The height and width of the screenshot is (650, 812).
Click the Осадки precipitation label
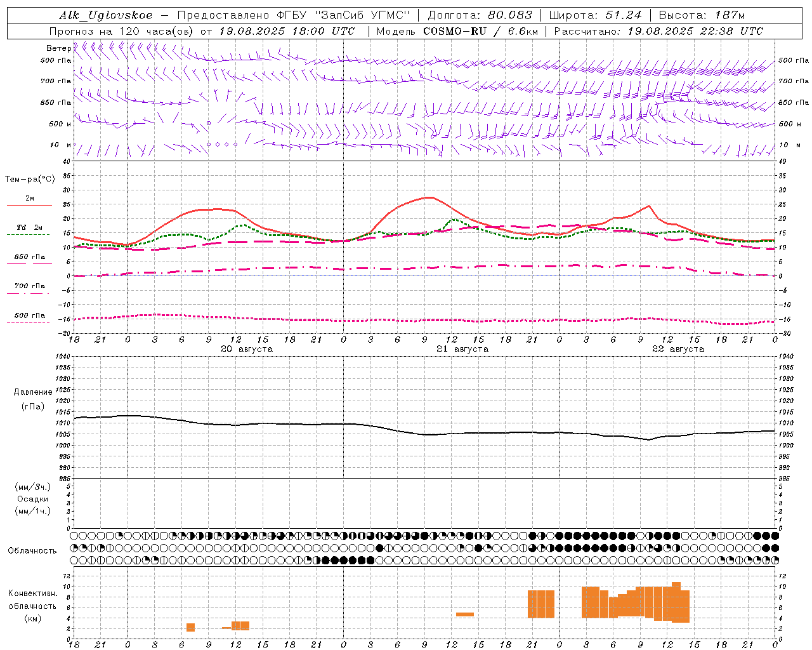pos(33,499)
